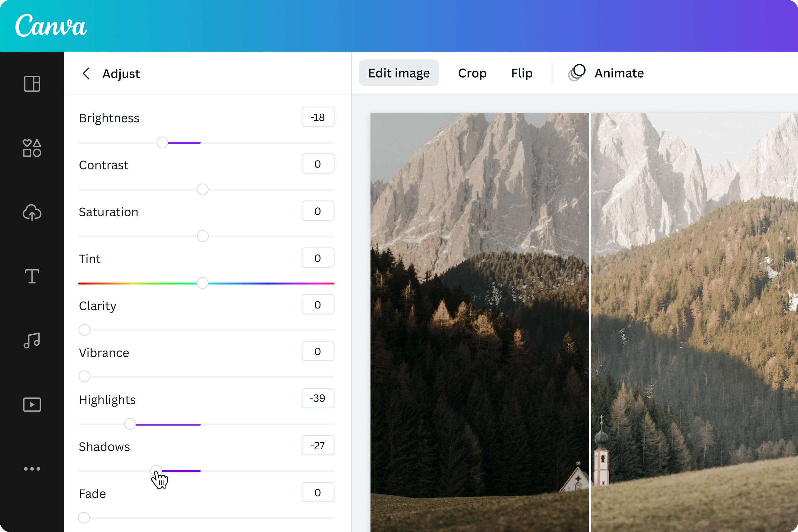
Task: Open the Templates panel in the sidebar
Action: [x=32, y=84]
